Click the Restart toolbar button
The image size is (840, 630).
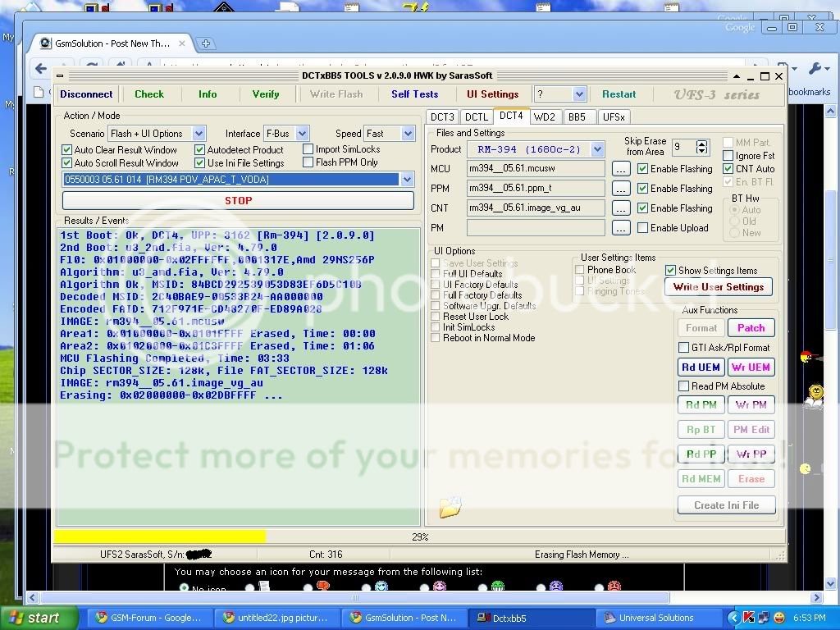click(x=619, y=94)
